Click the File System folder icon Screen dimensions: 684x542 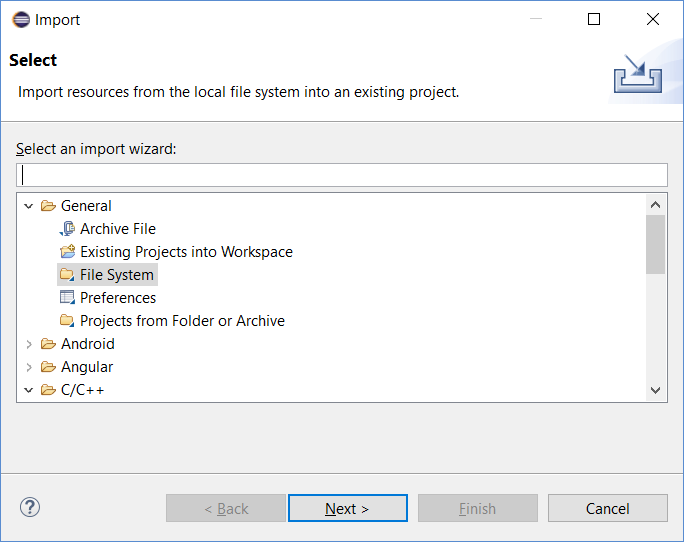(x=67, y=274)
